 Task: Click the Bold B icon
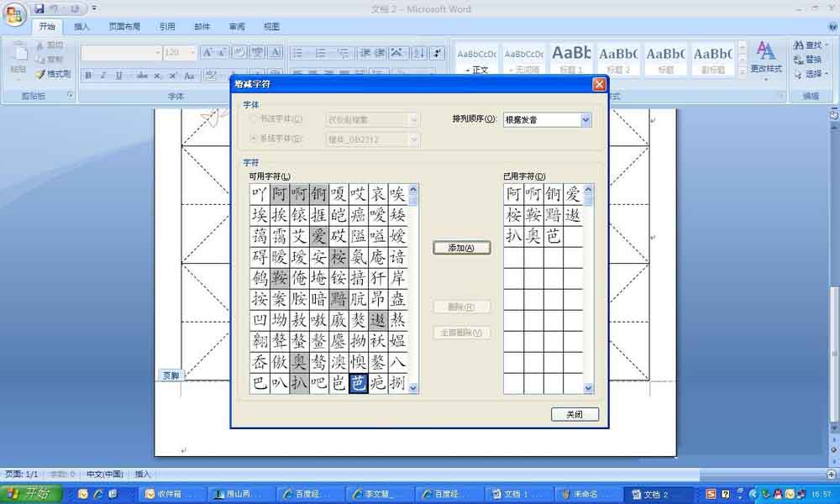(88, 76)
